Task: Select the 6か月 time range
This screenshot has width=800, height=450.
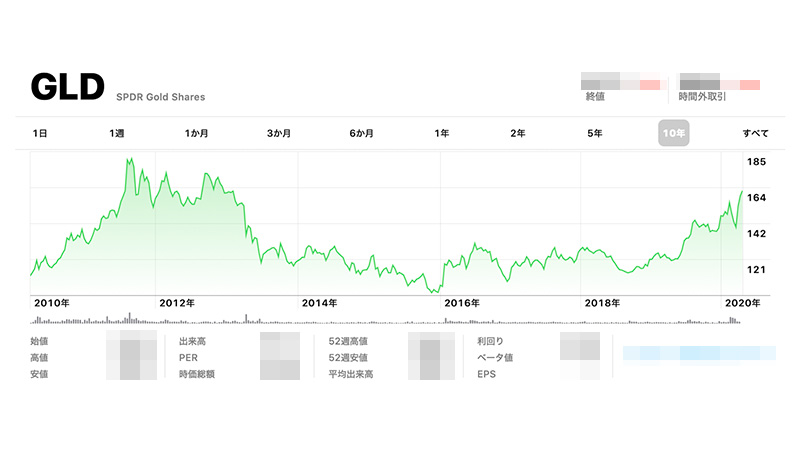Action: coord(361,133)
